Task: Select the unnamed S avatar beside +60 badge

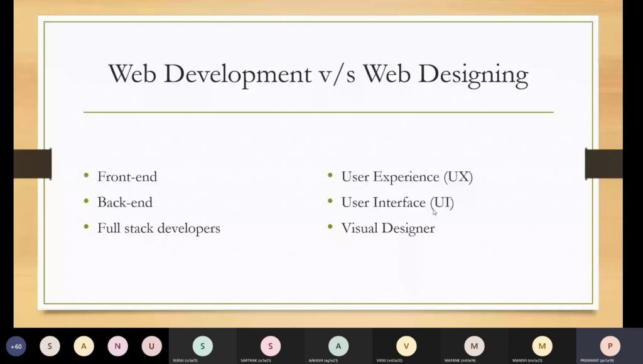Action: click(50, 346)
